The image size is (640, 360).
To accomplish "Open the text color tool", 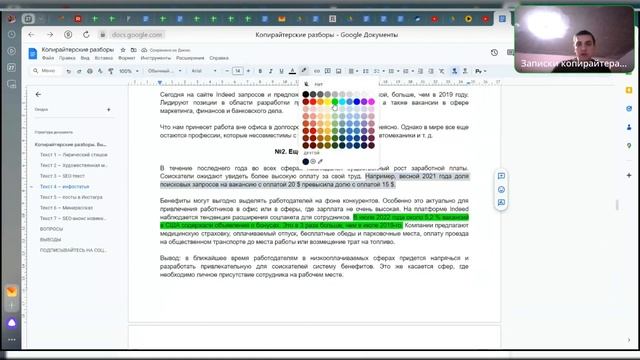I will [292, 71].
